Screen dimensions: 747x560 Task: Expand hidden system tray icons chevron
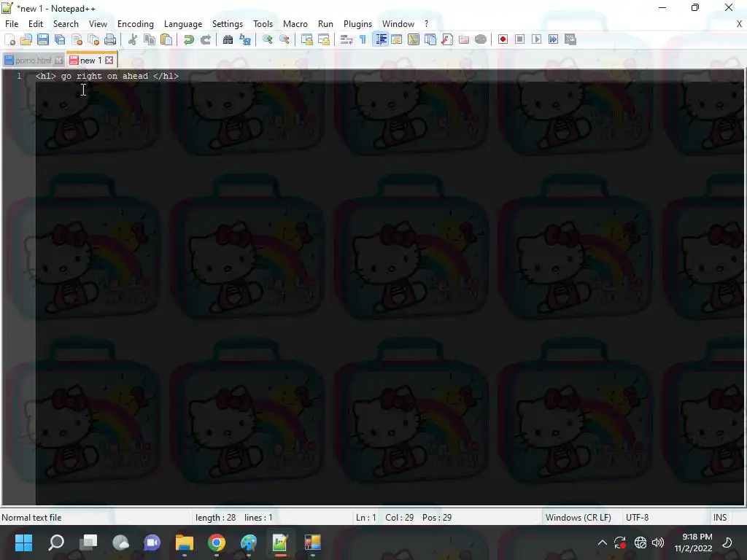pos(602,542)
